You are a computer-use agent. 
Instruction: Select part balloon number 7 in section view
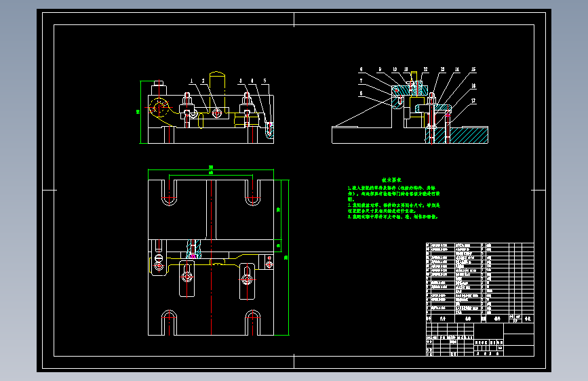click(361, 81)
